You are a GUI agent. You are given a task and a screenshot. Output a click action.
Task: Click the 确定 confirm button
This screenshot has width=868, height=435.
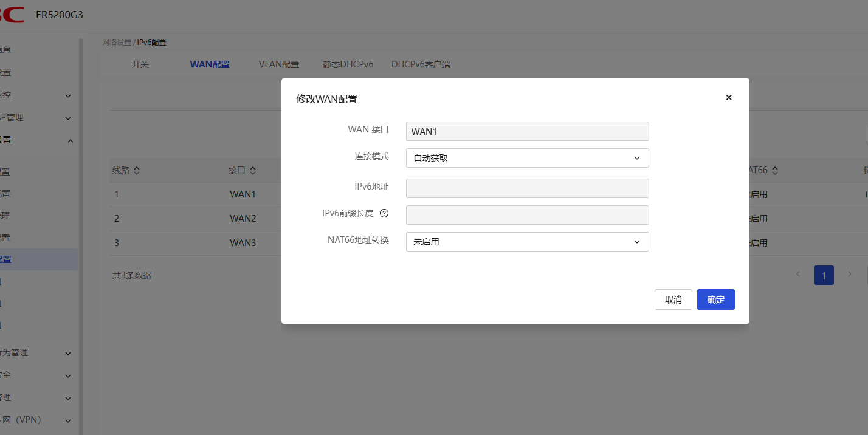tap(715, 300)
